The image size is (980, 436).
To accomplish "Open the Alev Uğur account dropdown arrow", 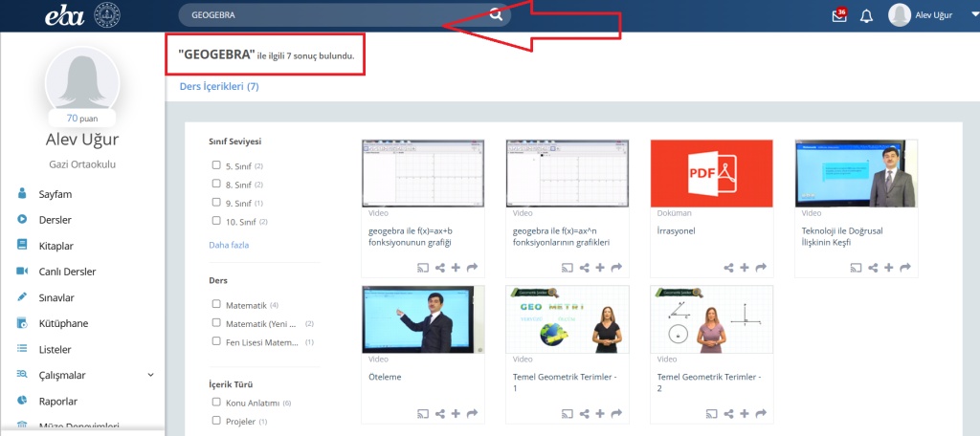I will click(x=975, y=15).
